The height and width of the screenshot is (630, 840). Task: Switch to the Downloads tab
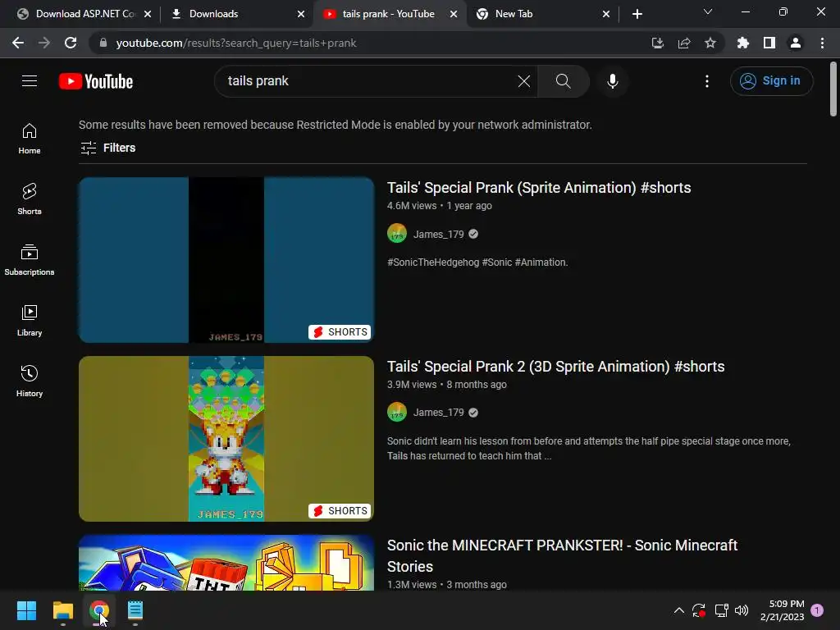(234, 14)
